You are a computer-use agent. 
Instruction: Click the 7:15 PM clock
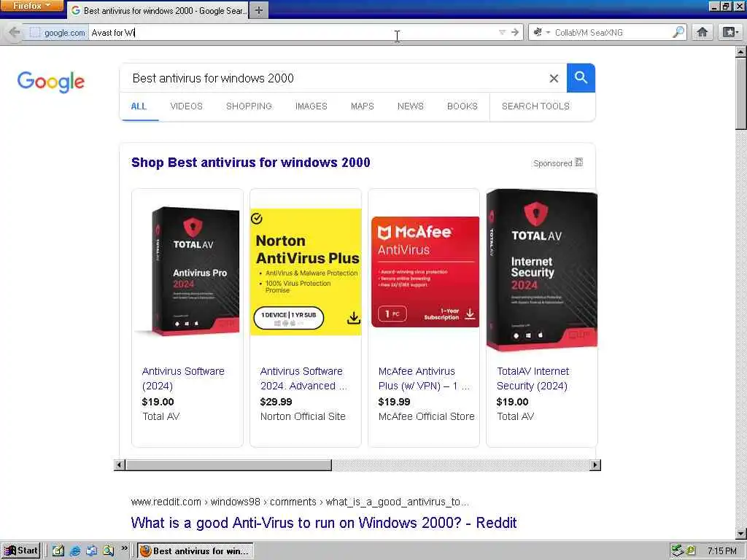pos(721,551)
